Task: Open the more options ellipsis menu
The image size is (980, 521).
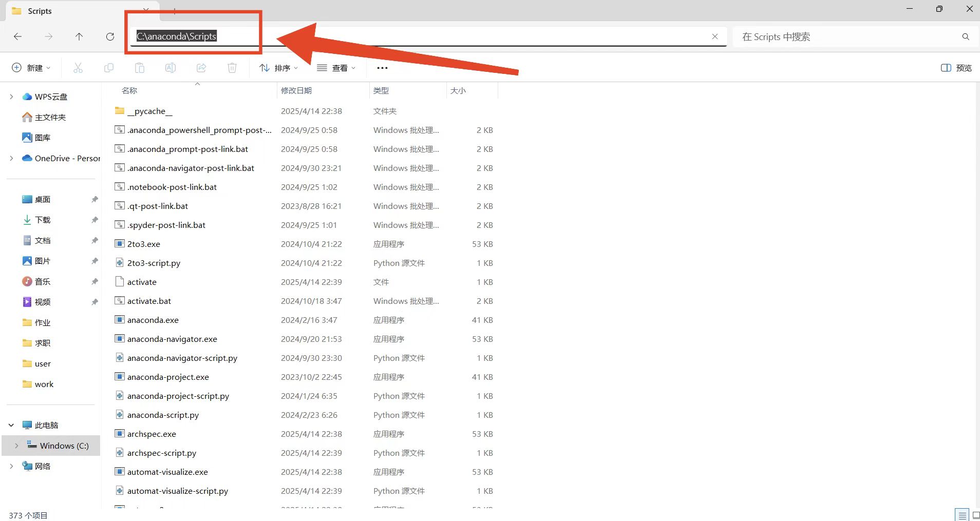Action: 382,68
